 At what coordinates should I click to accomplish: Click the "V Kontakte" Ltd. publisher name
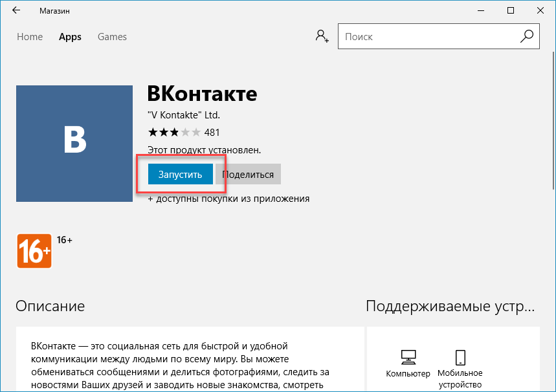184,115
